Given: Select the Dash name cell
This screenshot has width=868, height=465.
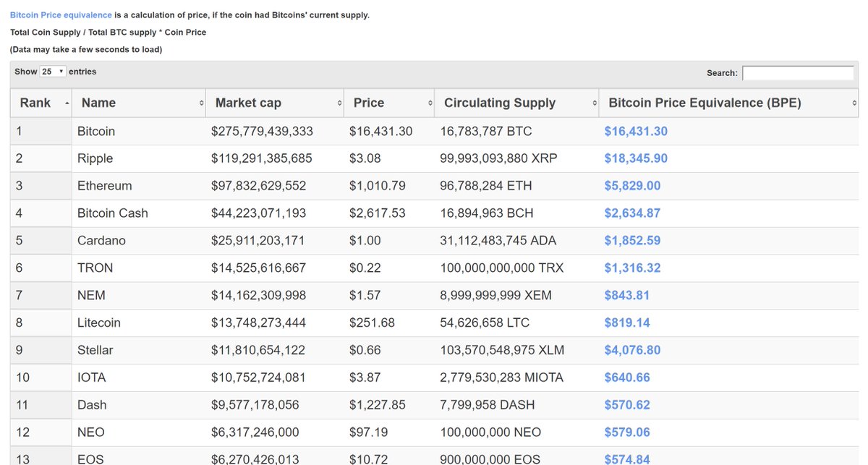Looking at the screenshot, I should click(139, 405).
